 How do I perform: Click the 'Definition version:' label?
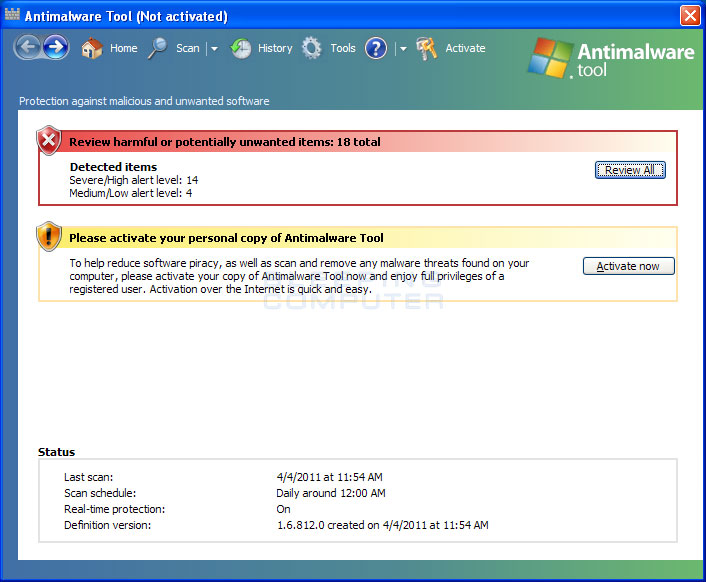[108, 525]
